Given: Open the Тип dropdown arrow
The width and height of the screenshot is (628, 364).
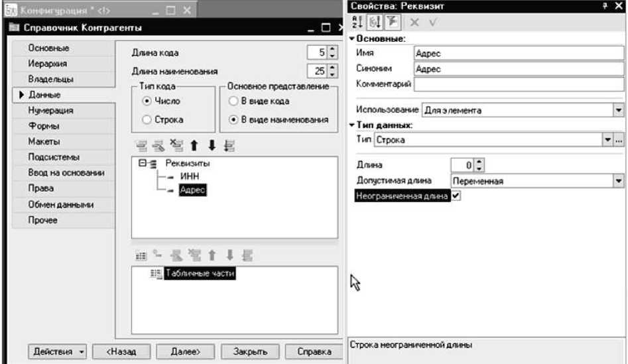Looking at the screenshot, I should click(x=607, y=140).
